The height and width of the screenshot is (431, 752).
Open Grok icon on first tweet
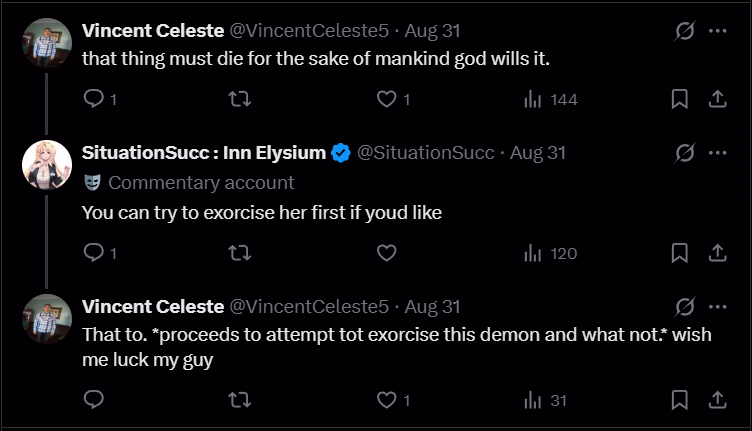[685, 31]
